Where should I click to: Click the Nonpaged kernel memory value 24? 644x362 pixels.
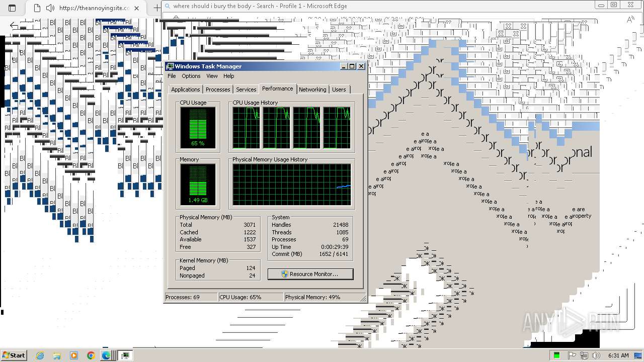[x=252, y=276]
